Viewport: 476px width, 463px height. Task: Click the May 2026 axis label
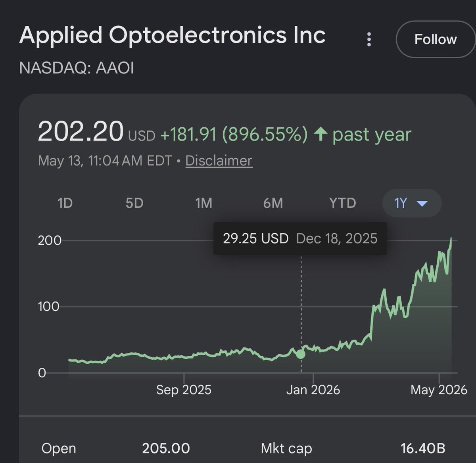tap(439, 390)
